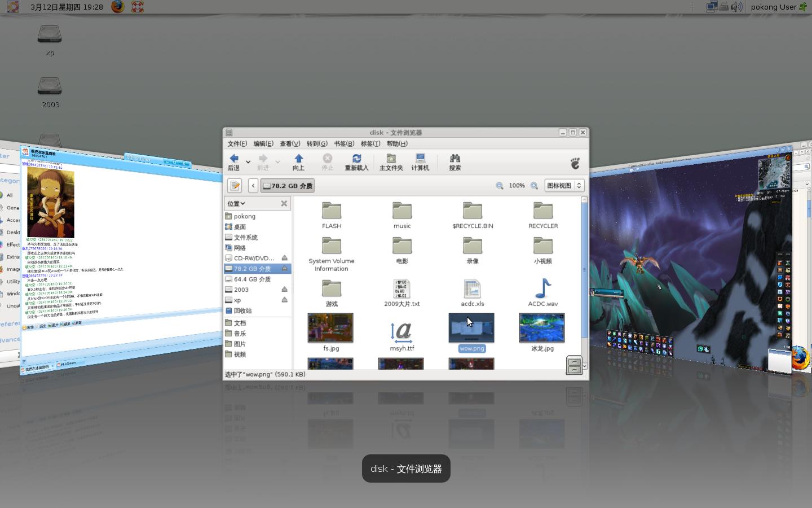Click the help lifebuoy icon in panel
812x508 pixels.
[137, 7]
